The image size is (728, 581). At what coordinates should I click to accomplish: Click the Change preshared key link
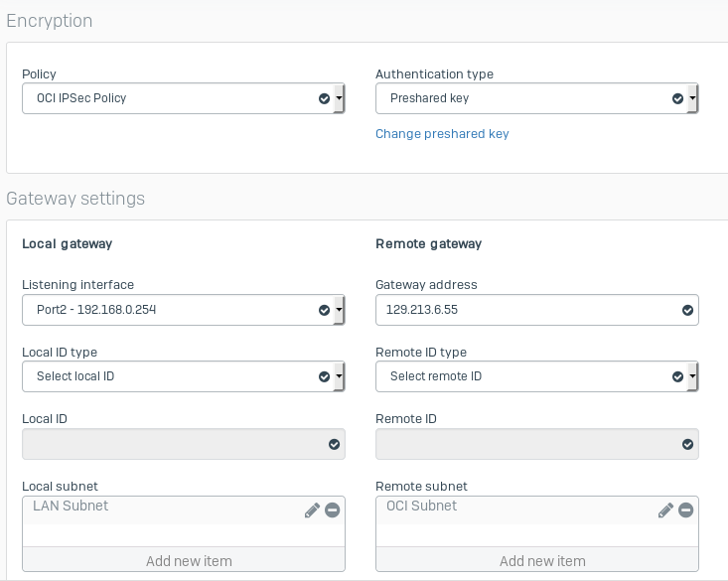click(442, 134)
